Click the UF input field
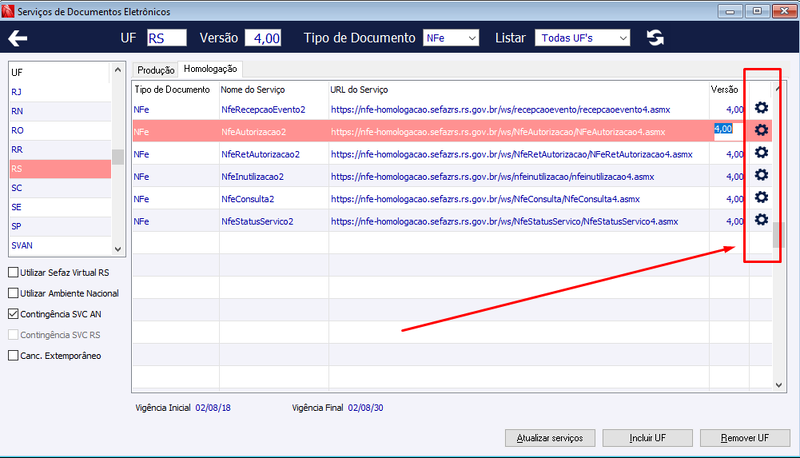The width and height of the screenshot is (800, 458). tap(167, 38)
